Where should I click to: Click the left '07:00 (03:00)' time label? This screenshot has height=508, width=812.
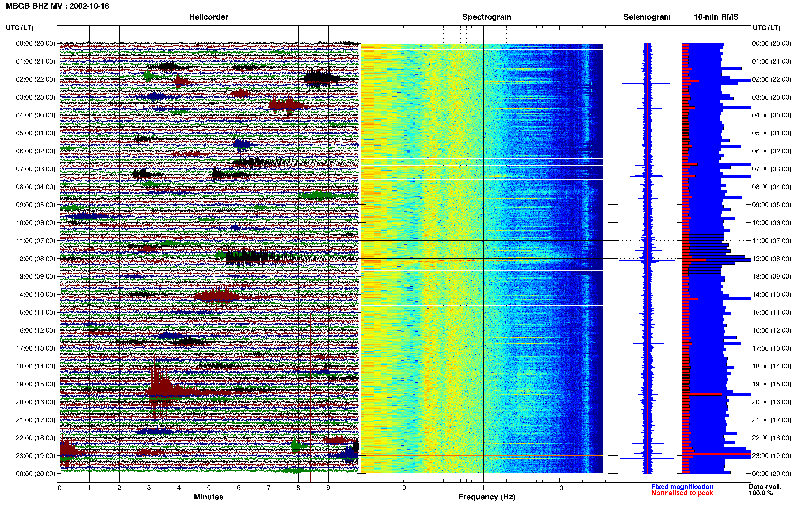click(36, 169)
